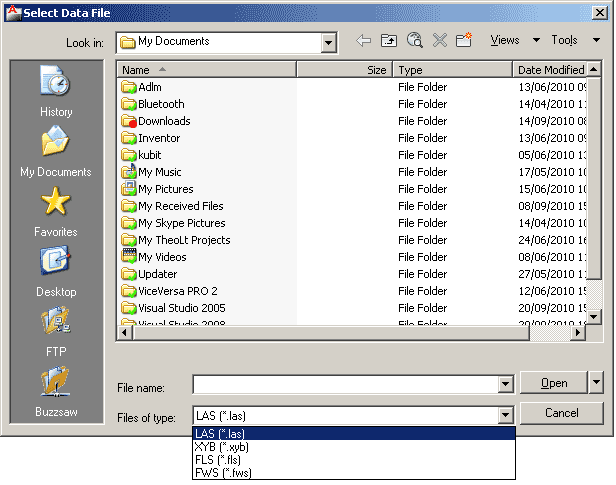Open the arrow next to Open button
The width and height of the screenshot is (616, 485).
point(596,382)
